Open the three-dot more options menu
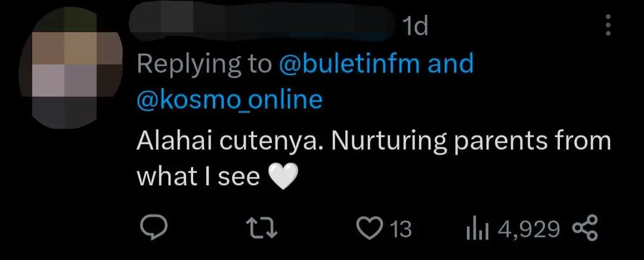Screen dimensions: 644x260 click(x=609, y=26)
